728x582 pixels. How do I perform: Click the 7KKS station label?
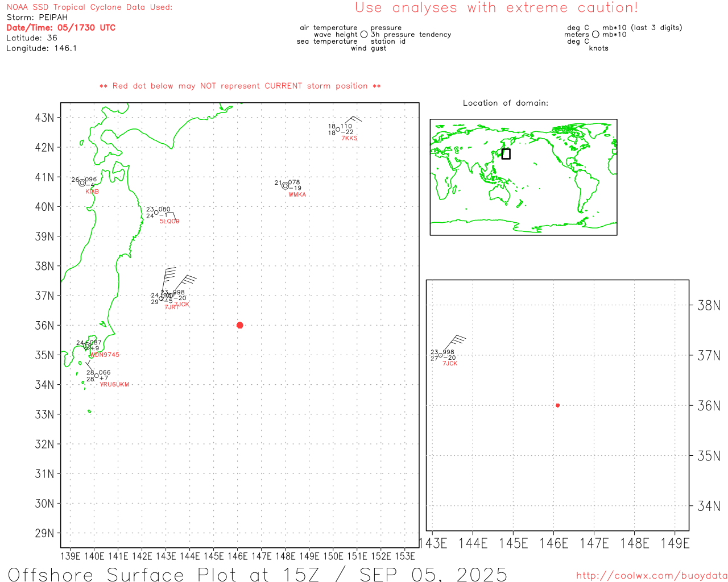coord(349,139)
